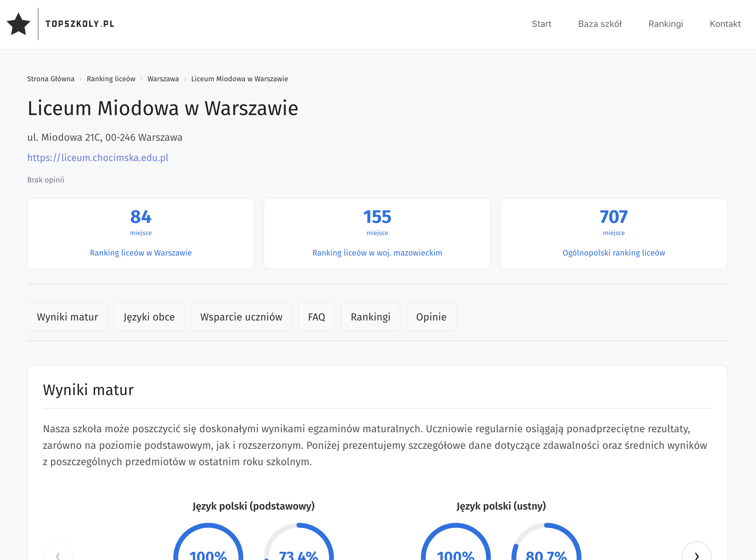
Task: Click the Wyniki matur section heading
Action: (x=88, y=390)
